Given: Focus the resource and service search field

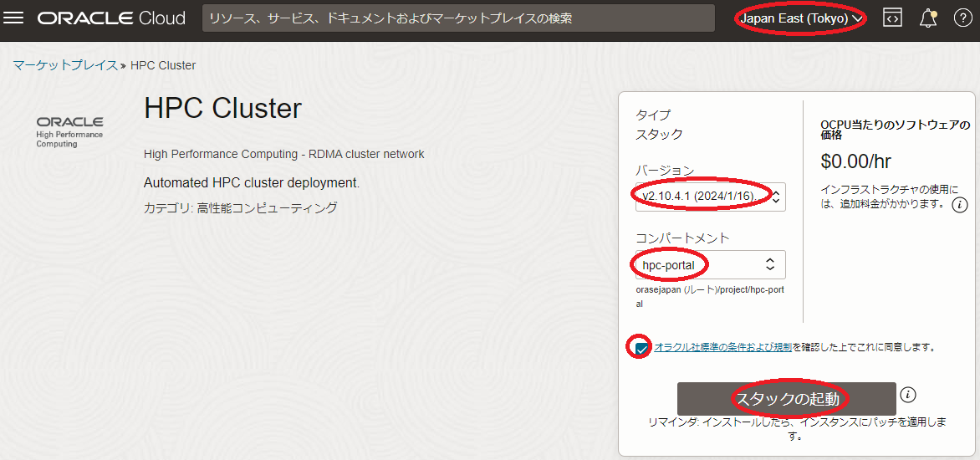Looking at the screenshot, I should [458, 18].
